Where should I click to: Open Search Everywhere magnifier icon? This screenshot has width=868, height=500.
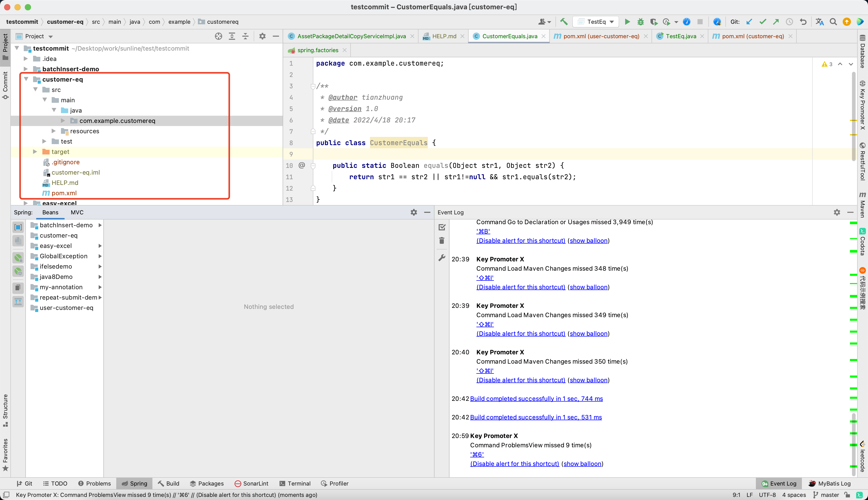[x=833, y=22]
